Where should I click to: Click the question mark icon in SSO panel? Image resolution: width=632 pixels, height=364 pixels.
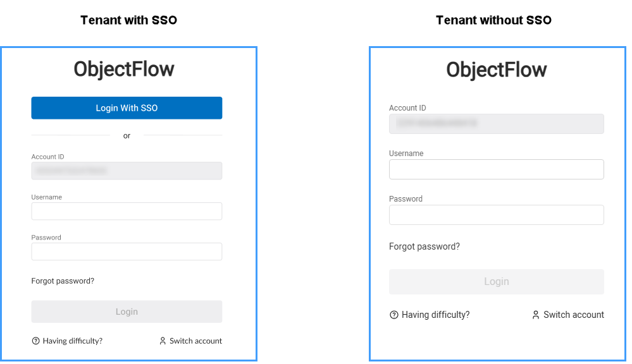click(x=36, y=341)
